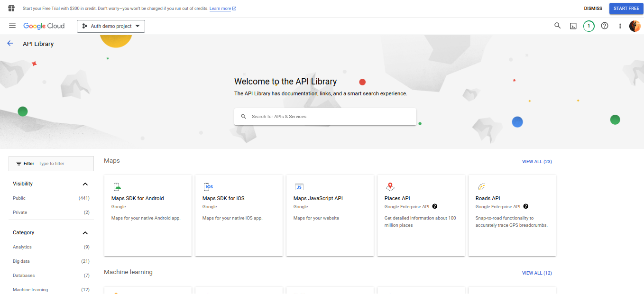Click the Places API pin icon
The image size is (644, 295).
(390, 187)
